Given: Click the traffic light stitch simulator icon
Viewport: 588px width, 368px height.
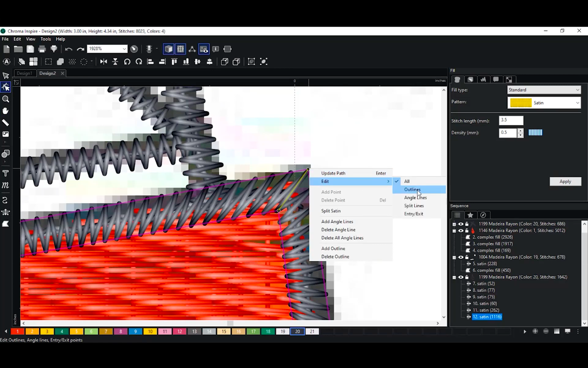Looking at the screenshot, I should tap(149, 49).
